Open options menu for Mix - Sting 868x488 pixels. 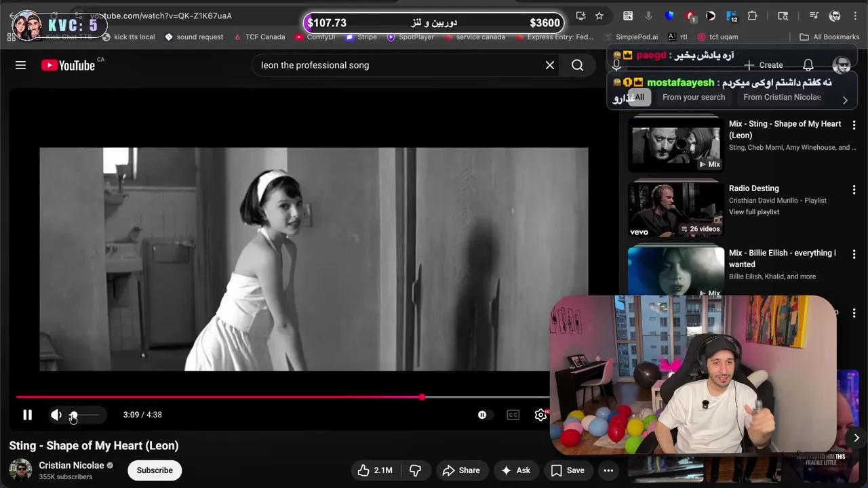(x=854, y=125)
